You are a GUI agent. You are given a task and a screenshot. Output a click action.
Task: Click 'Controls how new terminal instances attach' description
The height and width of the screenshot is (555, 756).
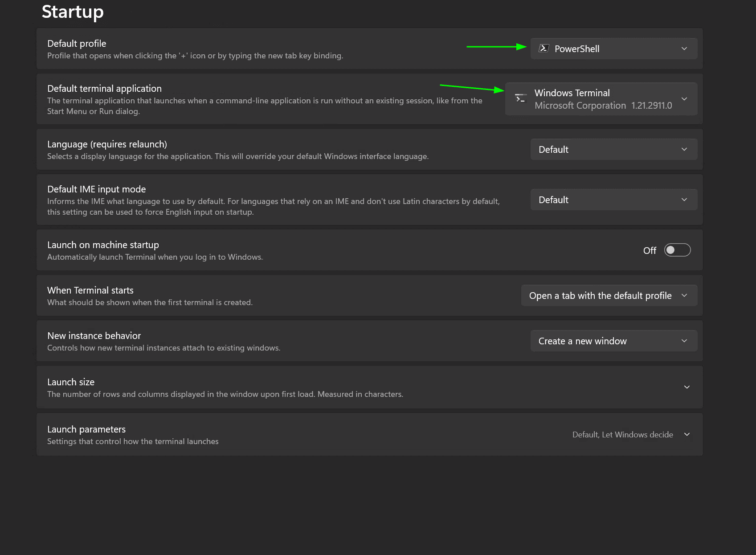[x=163, y=348]
